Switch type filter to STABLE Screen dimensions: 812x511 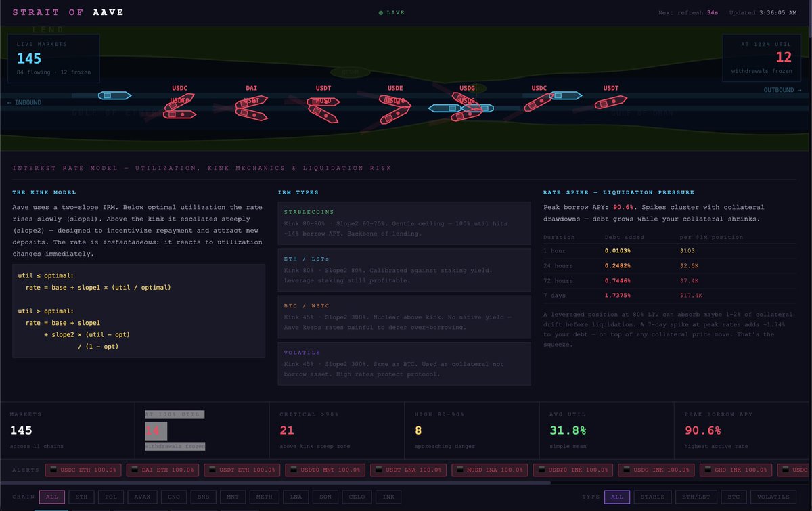coord(652,497)
